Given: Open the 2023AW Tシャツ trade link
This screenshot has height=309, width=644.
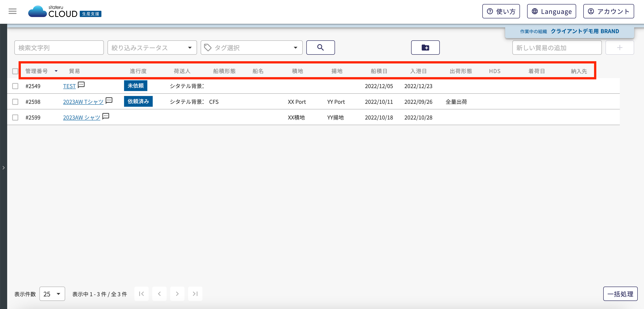Looking at the screenshot, I should tap(83, 102).
